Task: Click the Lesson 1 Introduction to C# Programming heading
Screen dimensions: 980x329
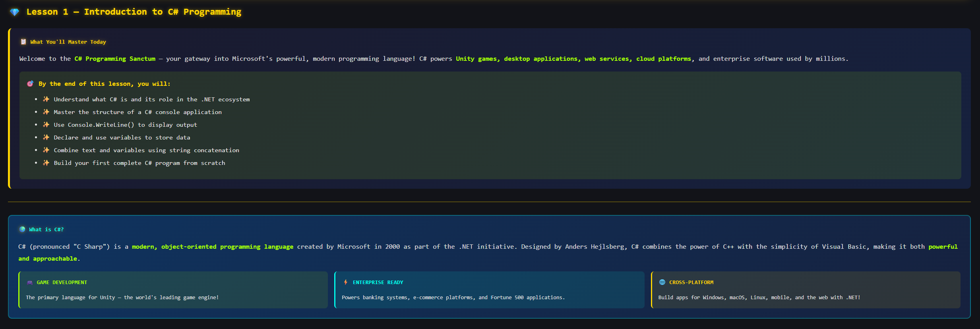Action: coord(134,12)
